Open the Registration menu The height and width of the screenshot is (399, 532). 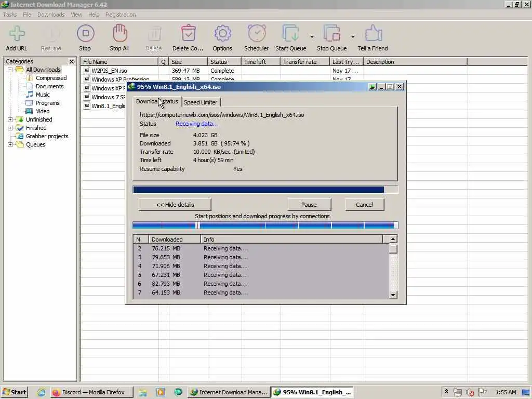(x=121, y=15)
